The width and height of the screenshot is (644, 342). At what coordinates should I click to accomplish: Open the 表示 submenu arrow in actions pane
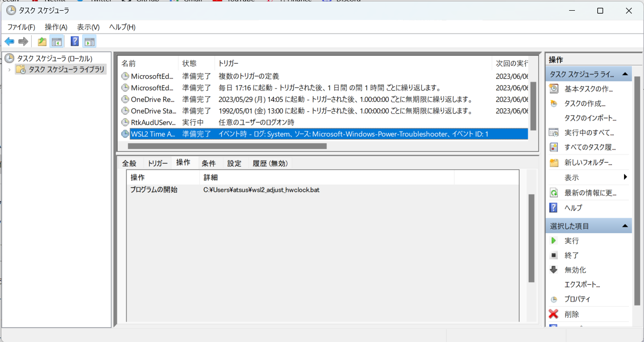click(625, 177)
